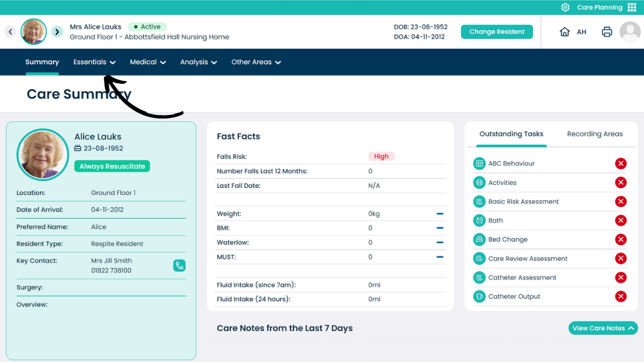Viewport: 644px width, 362px height.
Task: Click the Activities task icon
Action: pos(479,183)
